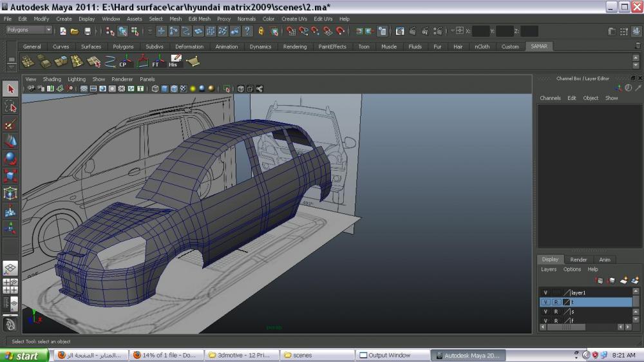Toggle visibility V box of layer t

click(x=545, y=302)
